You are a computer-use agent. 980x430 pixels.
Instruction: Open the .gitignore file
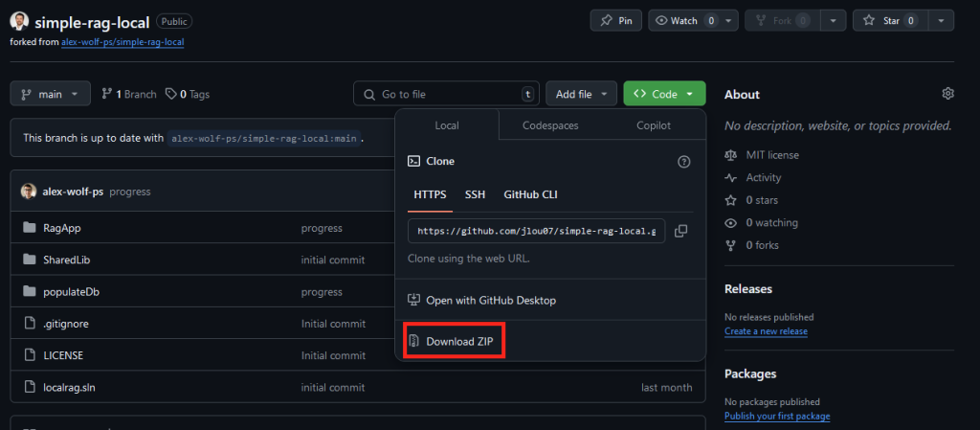66,324
